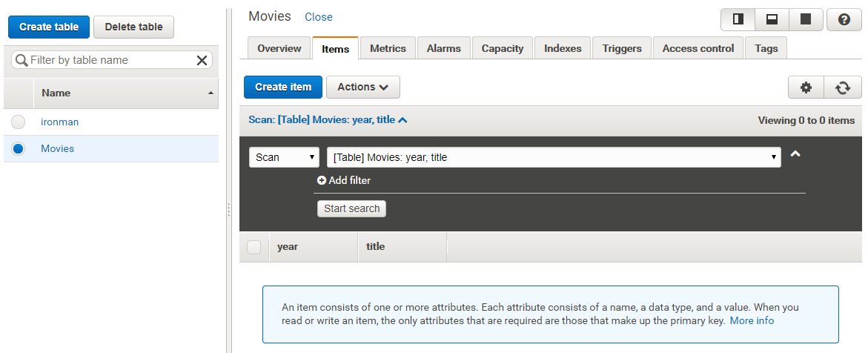The width and height of the screenshot is (868, 353).
Task: Collapse the scan panel with white chevron
Action: tap(795, 154)
